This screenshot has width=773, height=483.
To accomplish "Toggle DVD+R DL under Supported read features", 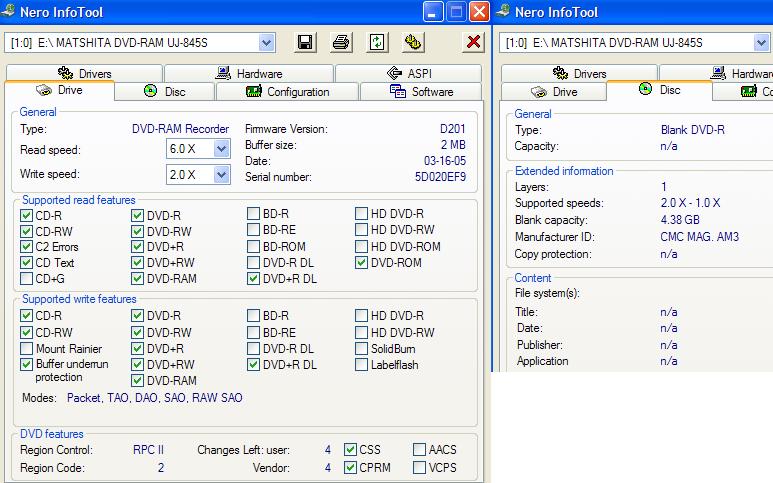I will 253,278.
